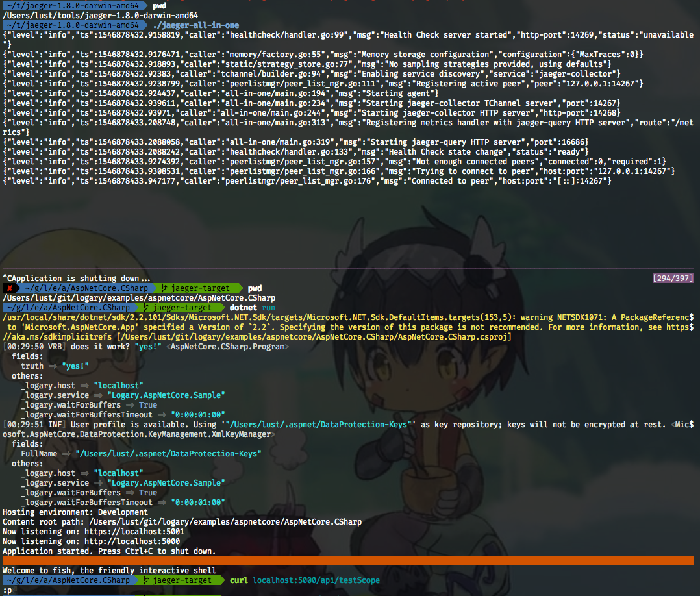Click '[00:29:50 VRB]' log timestamp
The width and height of the screenshot is (700, 596).
tap(34, 347)
